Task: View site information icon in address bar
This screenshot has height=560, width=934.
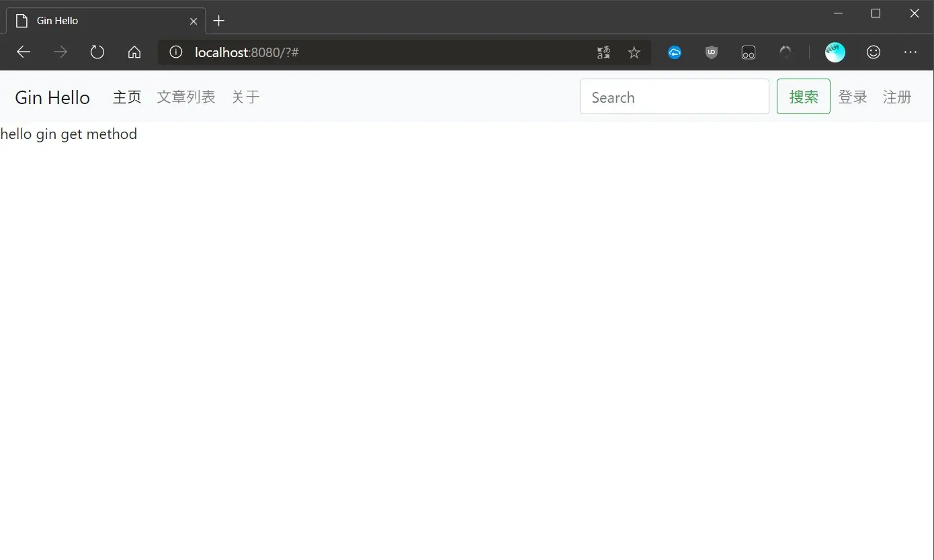Action: pyautogui.click(x=176, y=52)
